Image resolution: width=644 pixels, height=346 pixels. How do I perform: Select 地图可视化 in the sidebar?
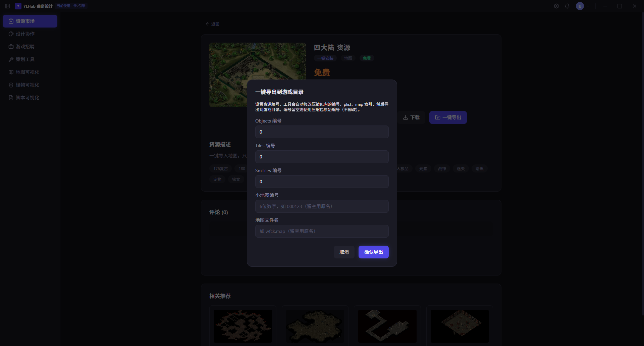point(30,72)
